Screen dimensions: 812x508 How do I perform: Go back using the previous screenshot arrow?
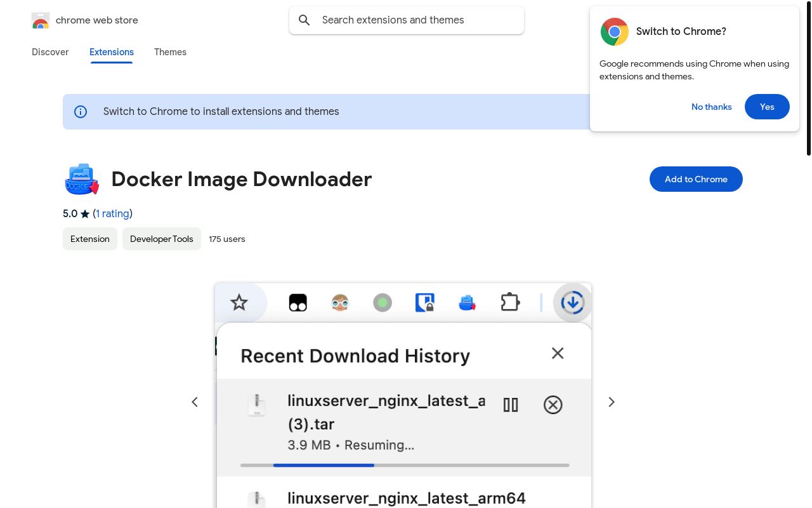195,402
